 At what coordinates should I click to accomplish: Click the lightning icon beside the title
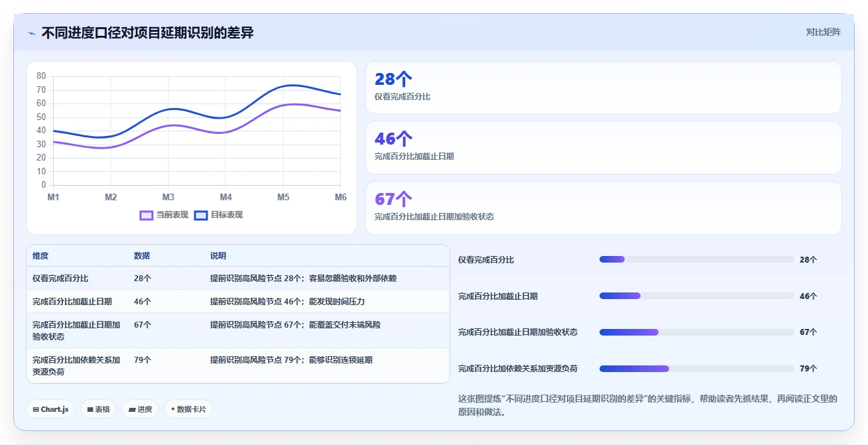[x=31, y=33]
